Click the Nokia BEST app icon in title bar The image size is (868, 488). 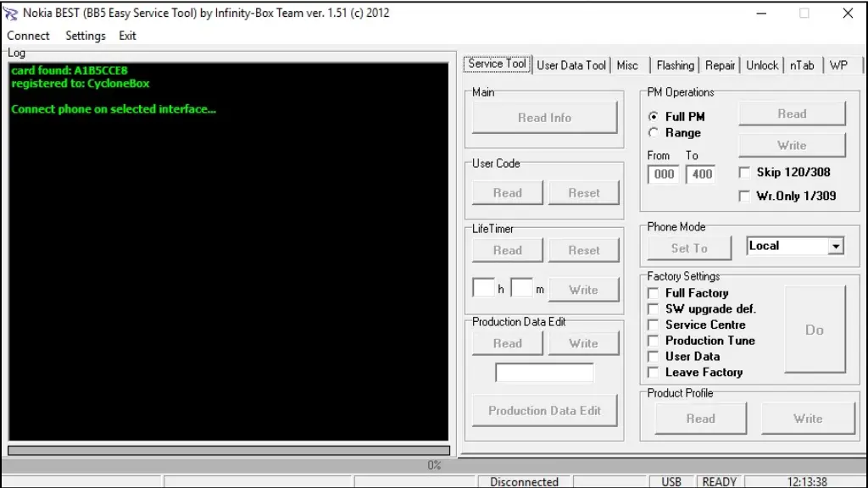(10, 14)
